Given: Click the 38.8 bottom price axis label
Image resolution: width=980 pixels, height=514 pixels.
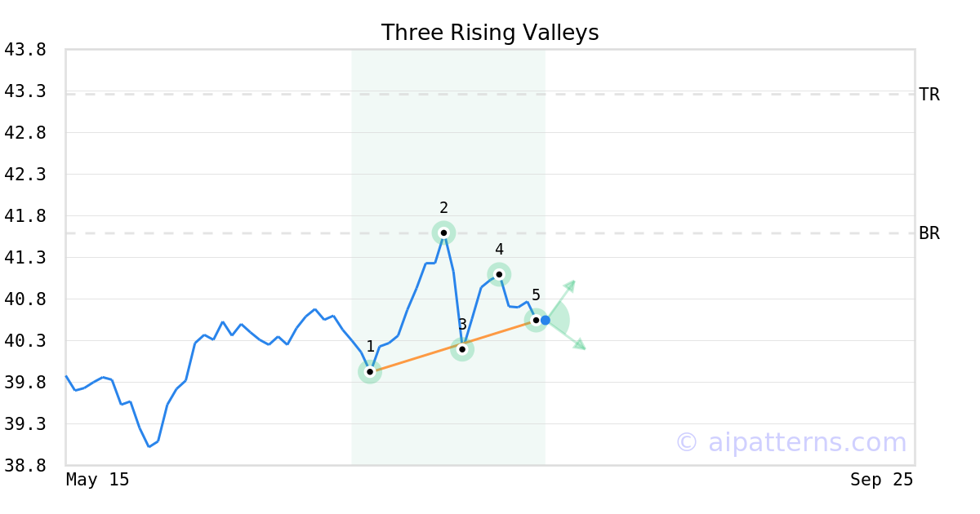Looking at the screenshot, I should pos(24,466).
